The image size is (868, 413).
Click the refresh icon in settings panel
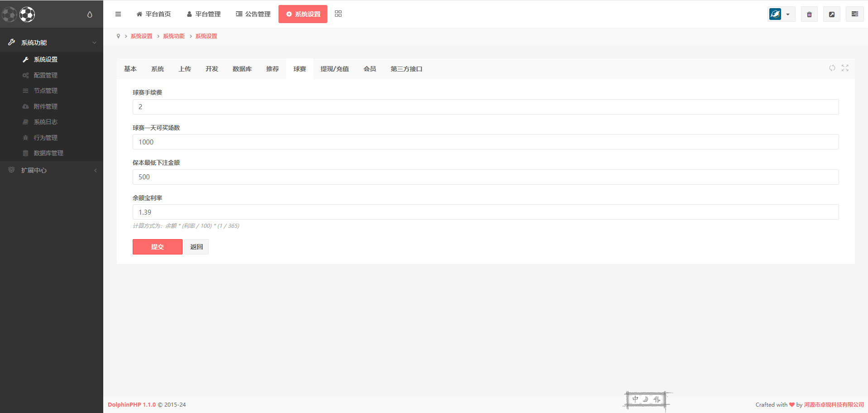pos(832,68)
